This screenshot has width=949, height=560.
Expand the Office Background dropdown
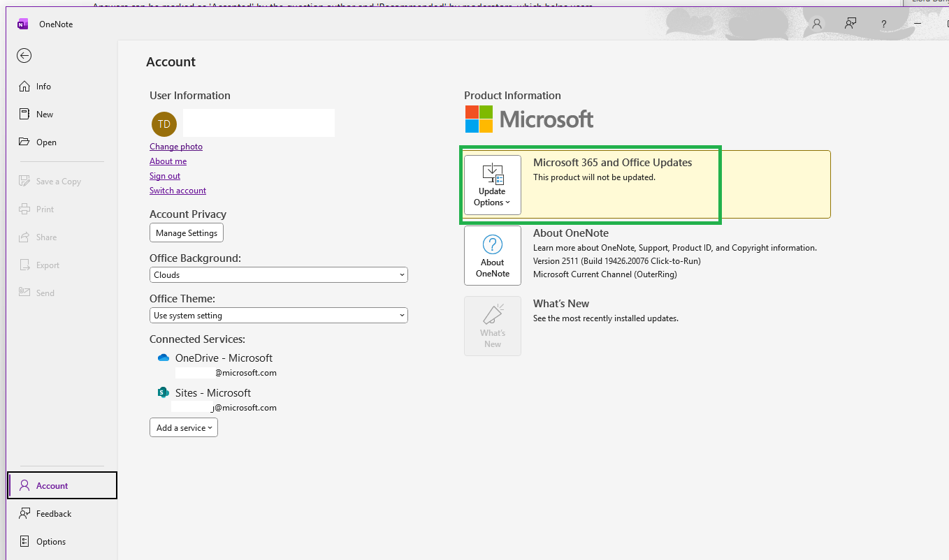click(x=279, y=275)
